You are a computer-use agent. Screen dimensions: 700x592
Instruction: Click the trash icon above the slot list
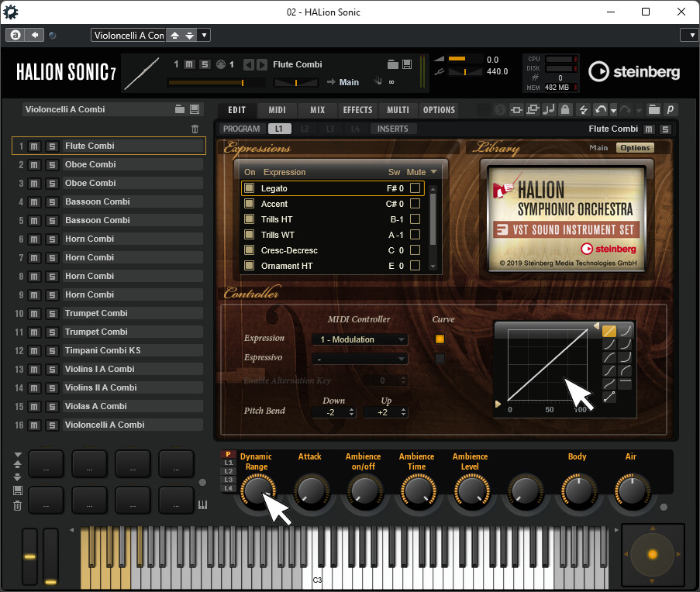[195, 129]
